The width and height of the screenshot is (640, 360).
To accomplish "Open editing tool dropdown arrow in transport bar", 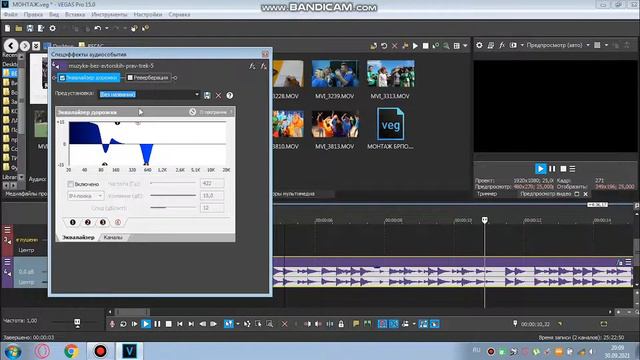I will pos(238,324).
